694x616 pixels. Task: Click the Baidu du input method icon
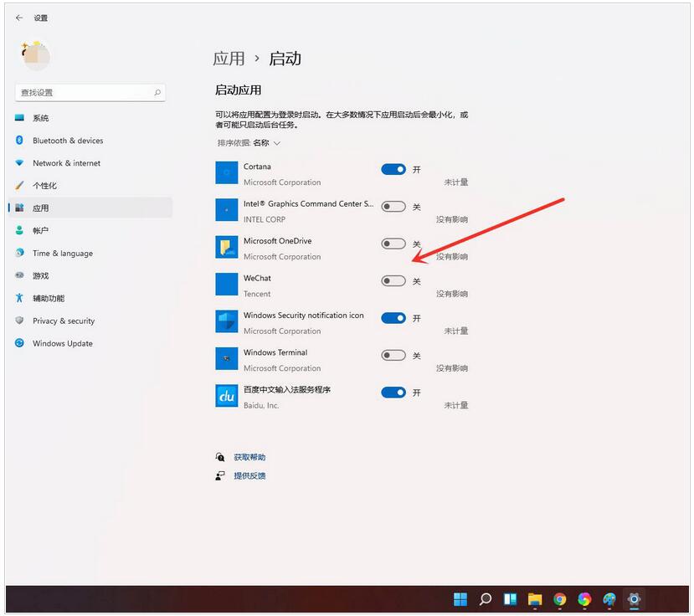tap(227, 396)
